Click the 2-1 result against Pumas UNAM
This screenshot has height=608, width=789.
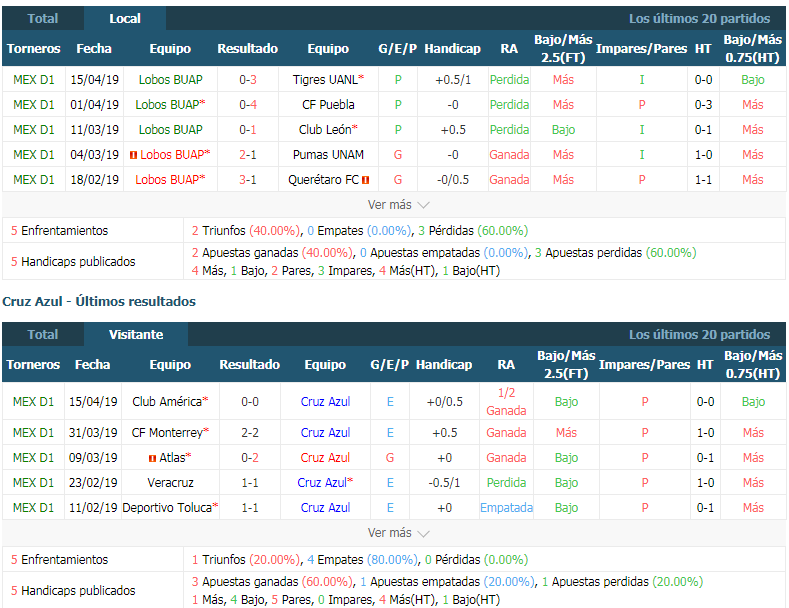[x=248, y=155]
